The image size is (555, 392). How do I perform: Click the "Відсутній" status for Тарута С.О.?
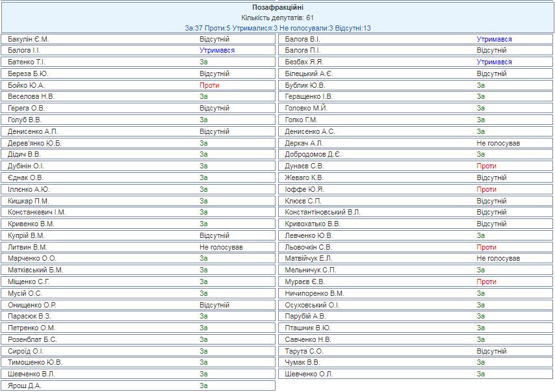[491, 351]
